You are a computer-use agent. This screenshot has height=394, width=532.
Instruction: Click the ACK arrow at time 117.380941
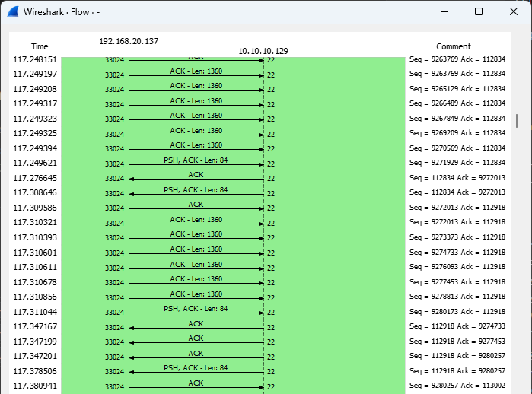[x=196, y=387]
